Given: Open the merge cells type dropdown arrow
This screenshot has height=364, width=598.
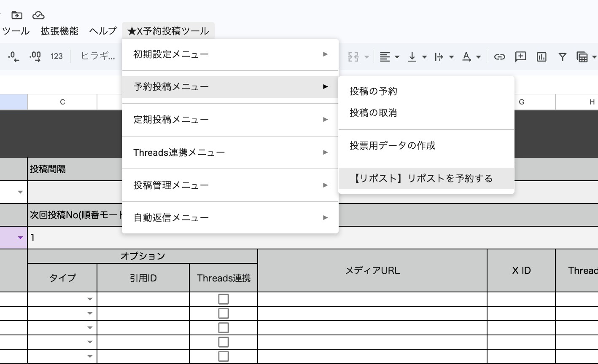Looking at the screenshot, I should (x=366, y=56).
